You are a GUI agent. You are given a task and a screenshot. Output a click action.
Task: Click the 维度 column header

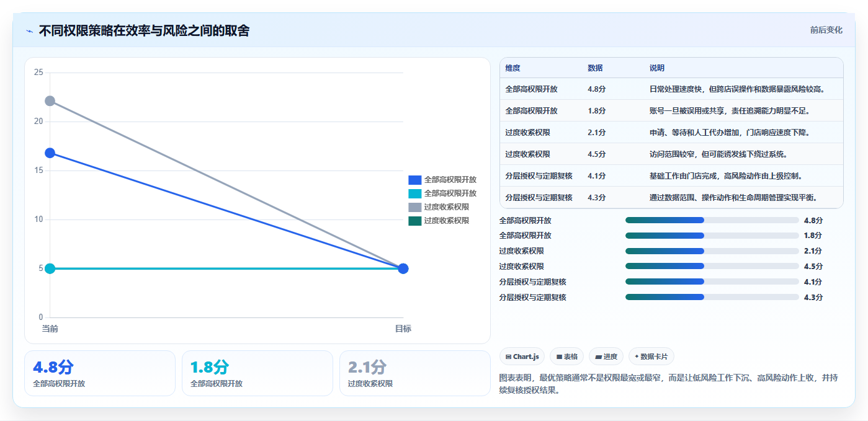(x=512, y=68)
